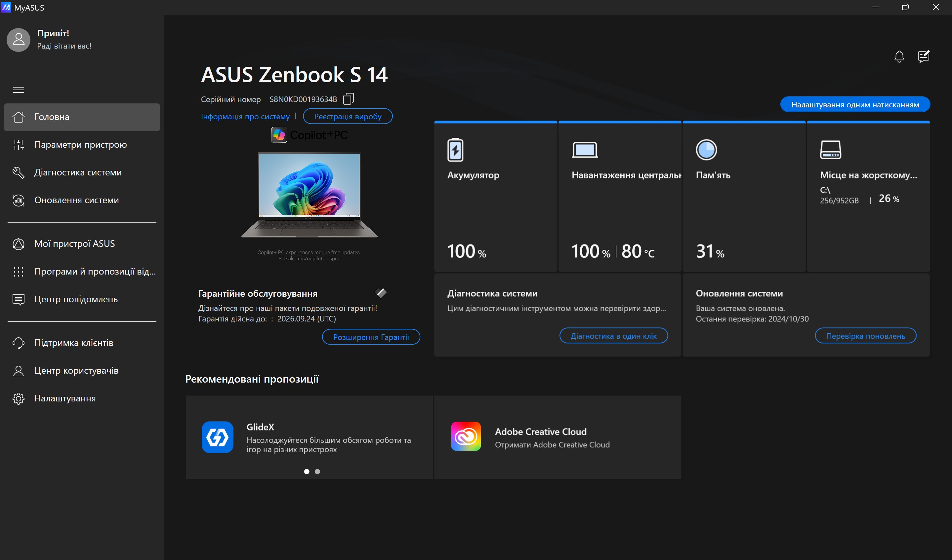The height and width of the screenshot is (560, 952).
Task: Click Налаштування одним натисканням button
Action: click(855, 104)
